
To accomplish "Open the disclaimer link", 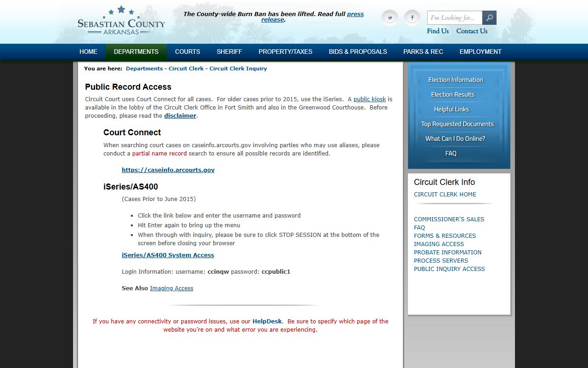I will pos(180,115).
